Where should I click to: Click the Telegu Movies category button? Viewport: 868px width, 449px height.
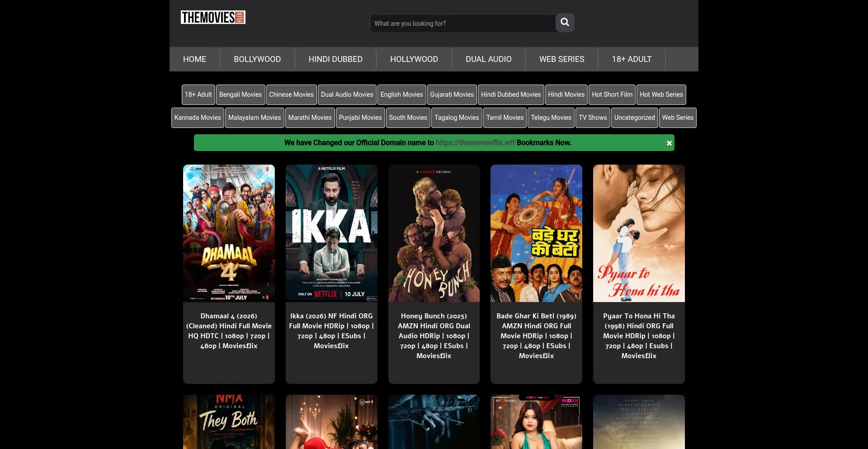[x=551, y=118]
